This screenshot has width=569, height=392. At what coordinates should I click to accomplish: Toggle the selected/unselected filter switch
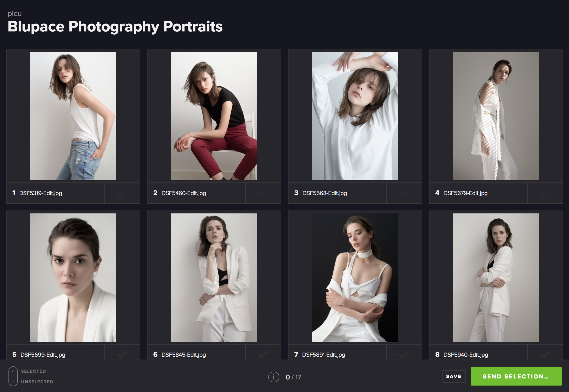click(13, 376)
